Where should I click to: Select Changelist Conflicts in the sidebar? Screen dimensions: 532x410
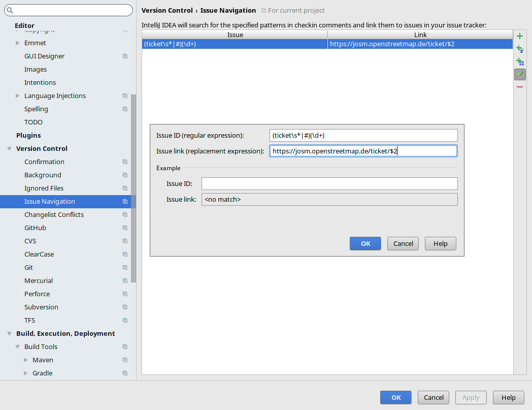(54, 215)
